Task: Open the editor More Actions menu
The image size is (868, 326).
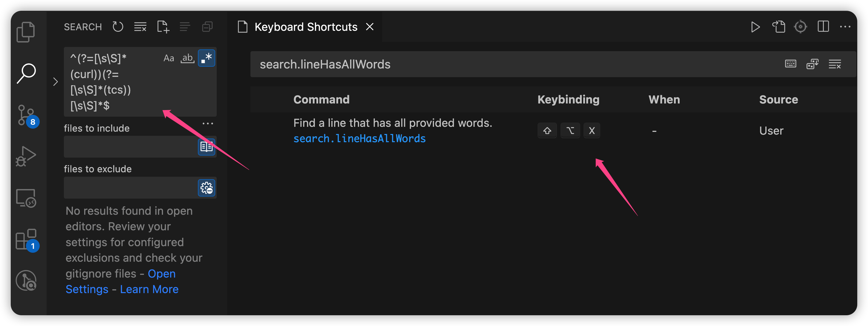Action: [845, 27]
